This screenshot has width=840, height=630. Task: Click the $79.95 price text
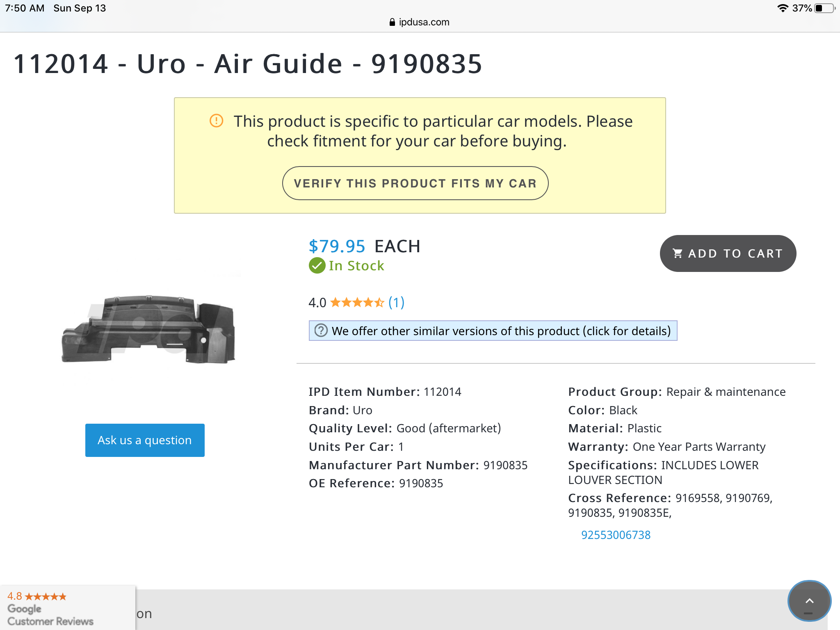337,246
